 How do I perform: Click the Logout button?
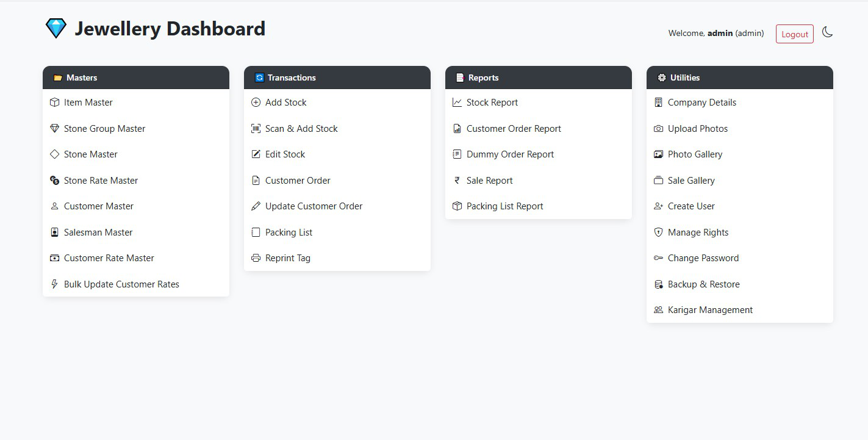tap(794, 34)
